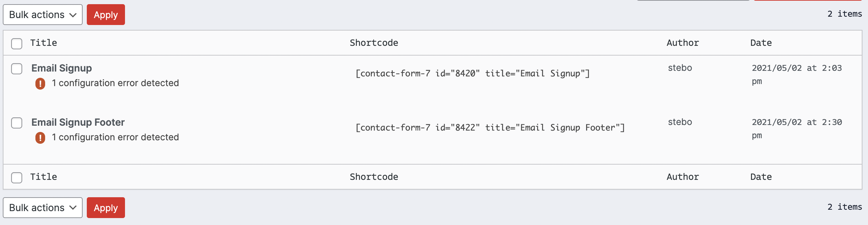
Task: Sort by the Title column header
Action: click(44, 43)
